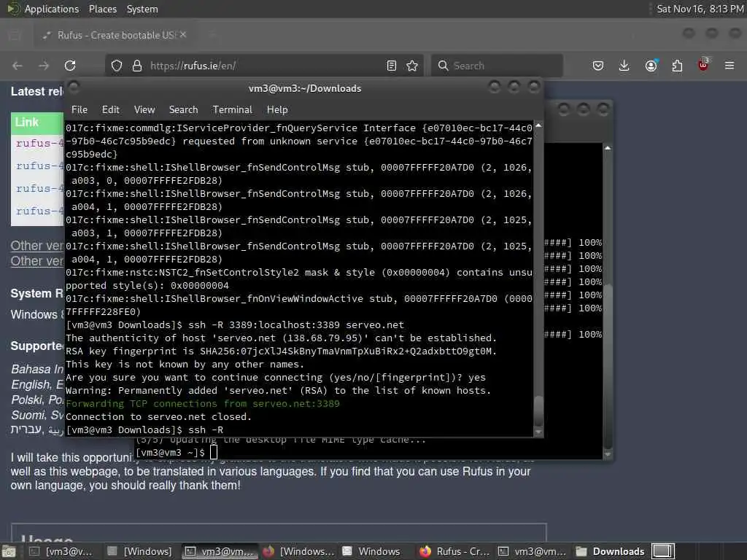The width and height of the screenshot is (747, 560).
Task: Switch to [Windows] taskbar window
Action: (139, 551)
